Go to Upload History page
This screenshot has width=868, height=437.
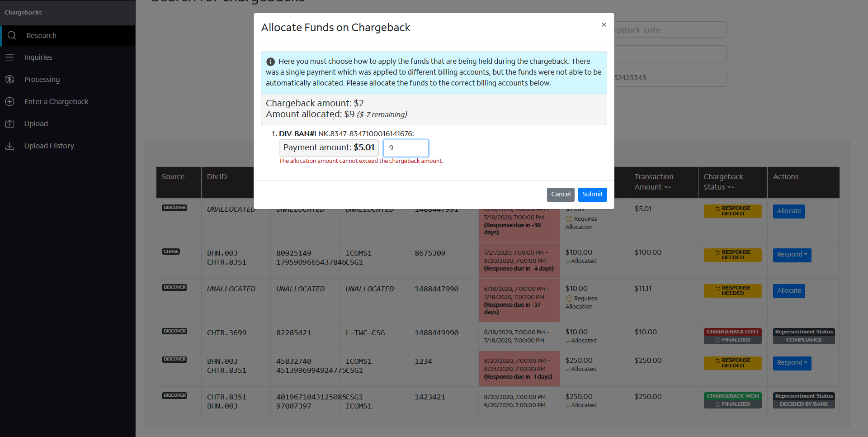pyautogui.click(x=49, y=146)
